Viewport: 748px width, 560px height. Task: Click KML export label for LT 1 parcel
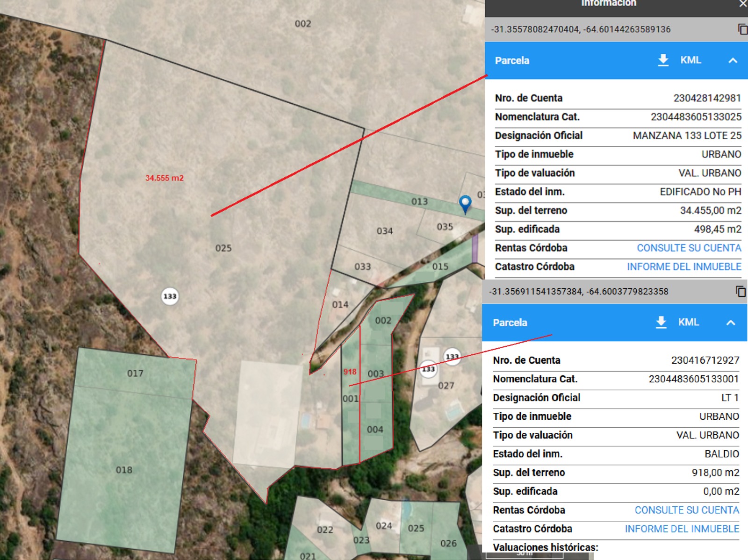click(x=688, y=323)
